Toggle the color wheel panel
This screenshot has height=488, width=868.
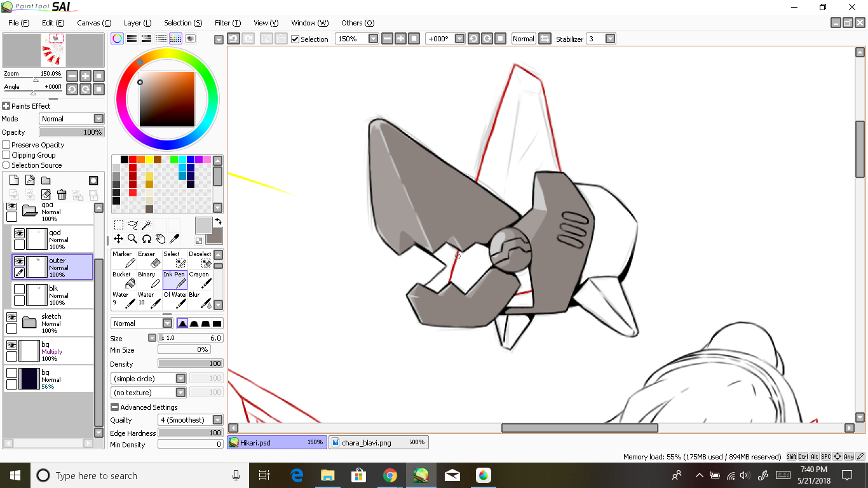118,39
